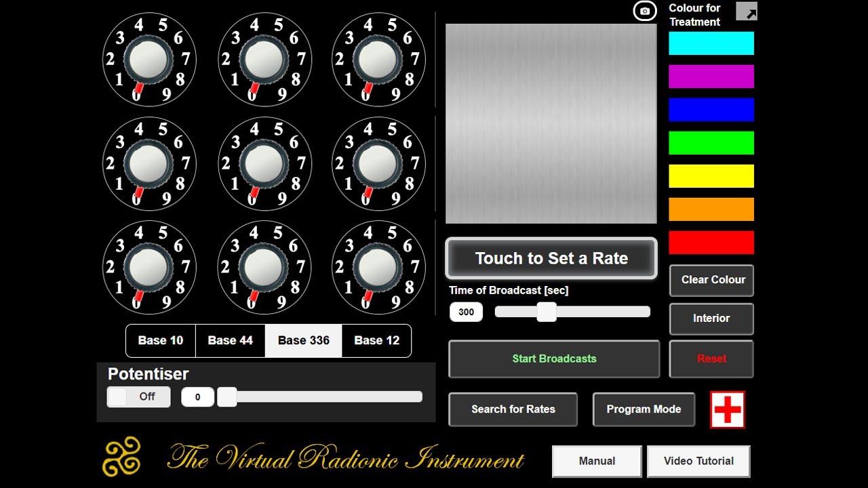Click the top-middle rate dial knob

click(x=264, y=60)
